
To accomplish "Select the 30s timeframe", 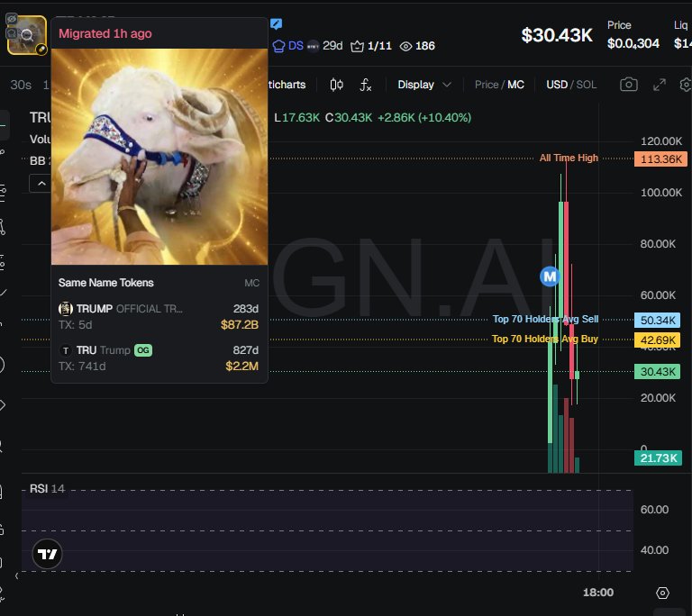I will point(21,85).
